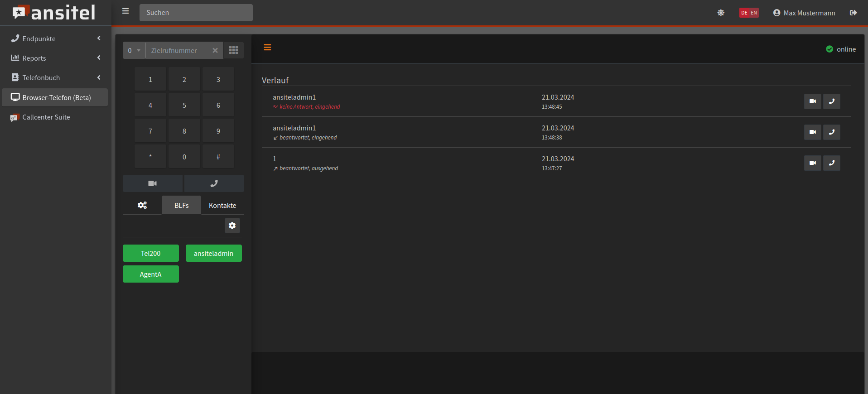868x394 pixels.
Task: Toggle the sidebar with top hamburger
Action: point(125,11)
